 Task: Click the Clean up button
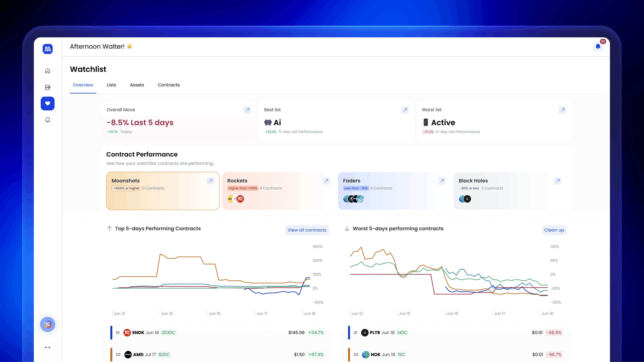pyautogui.click(x=554, y=230)
